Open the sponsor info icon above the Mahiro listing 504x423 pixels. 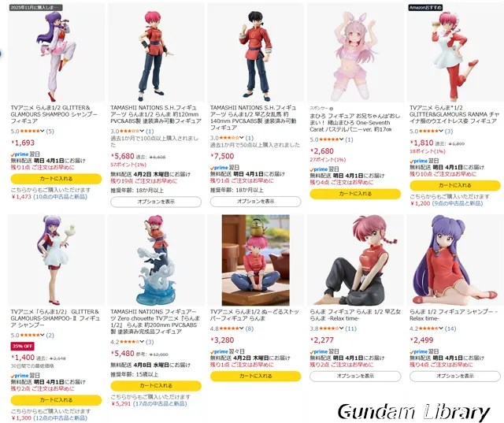[332, 109]
